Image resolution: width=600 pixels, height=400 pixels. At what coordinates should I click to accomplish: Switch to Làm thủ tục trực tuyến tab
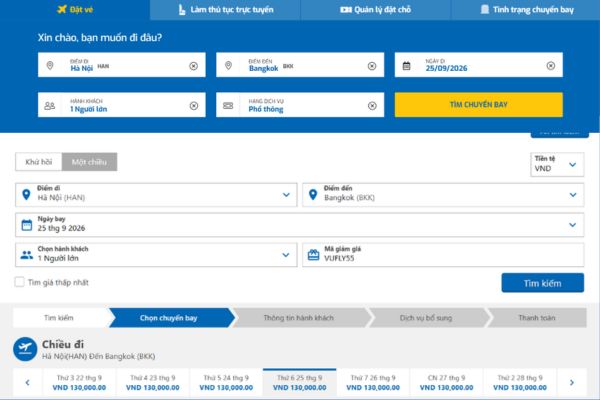(225, 10)
